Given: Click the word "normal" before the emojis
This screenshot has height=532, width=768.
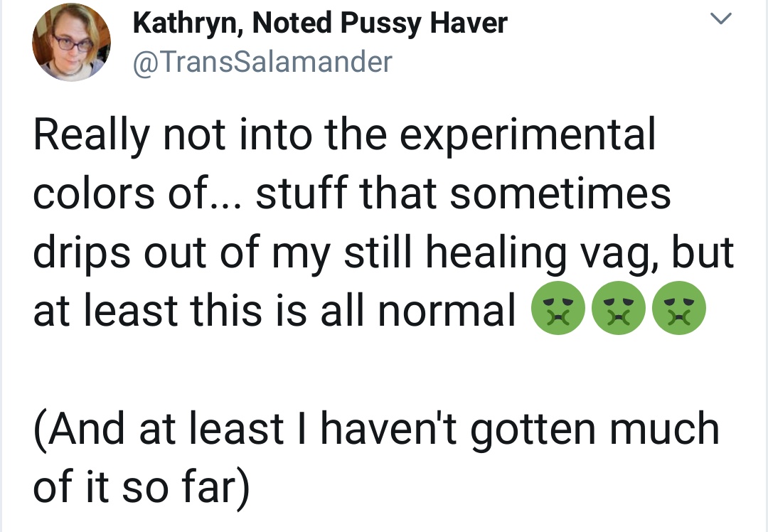Looking at the screenshot, I should click(447, 311).
